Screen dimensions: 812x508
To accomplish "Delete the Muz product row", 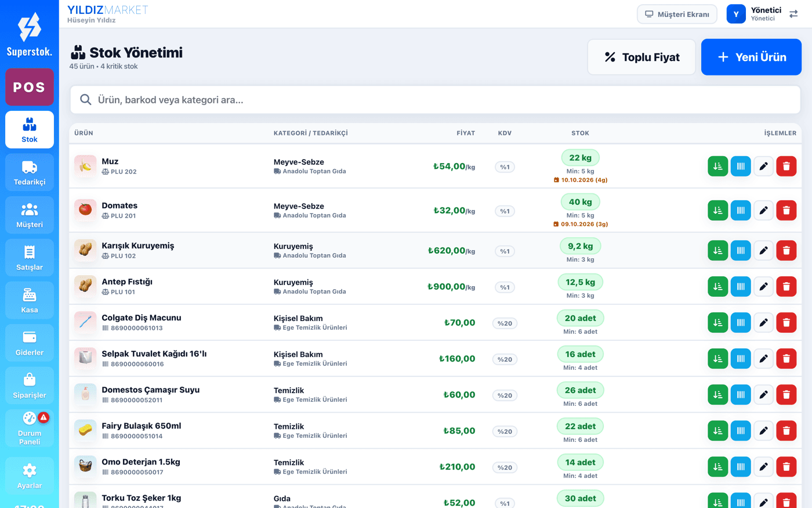I will pos(786,166).
